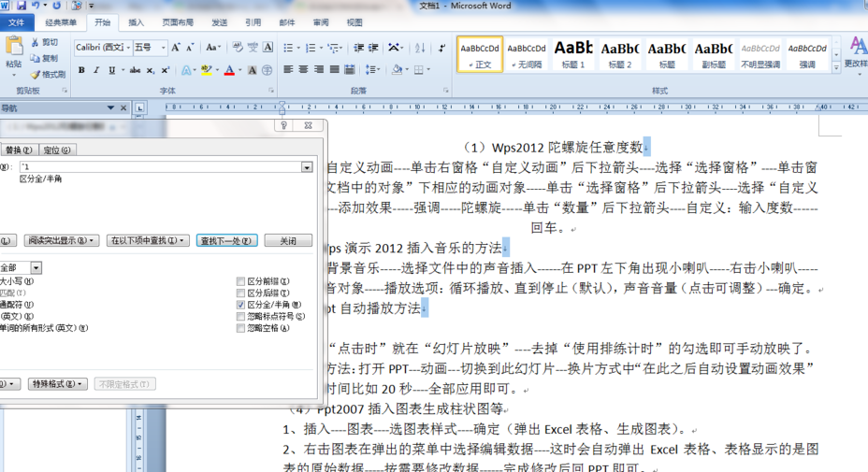The width and height of the screenshot is (868, 472).
Task: Center align the paragraph
Action: [x=303, y=70]
